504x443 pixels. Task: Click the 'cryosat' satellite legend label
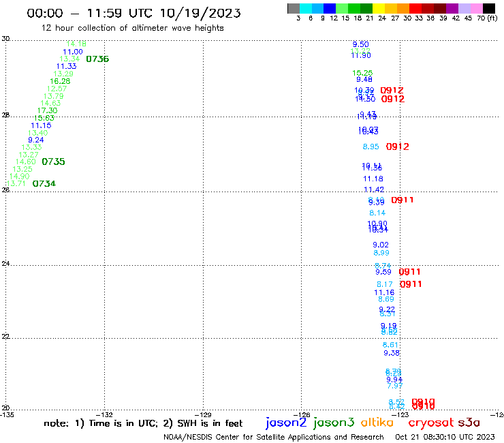point(431,423)
